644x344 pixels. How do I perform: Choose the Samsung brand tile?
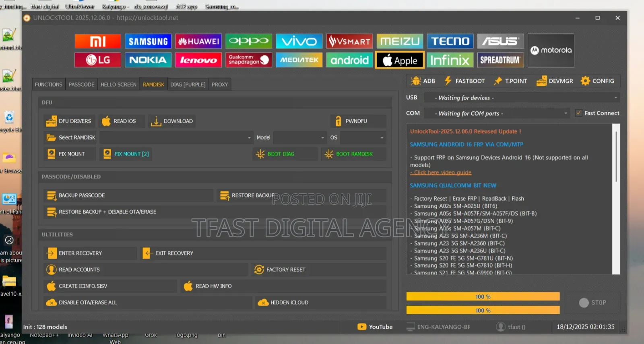148,41
